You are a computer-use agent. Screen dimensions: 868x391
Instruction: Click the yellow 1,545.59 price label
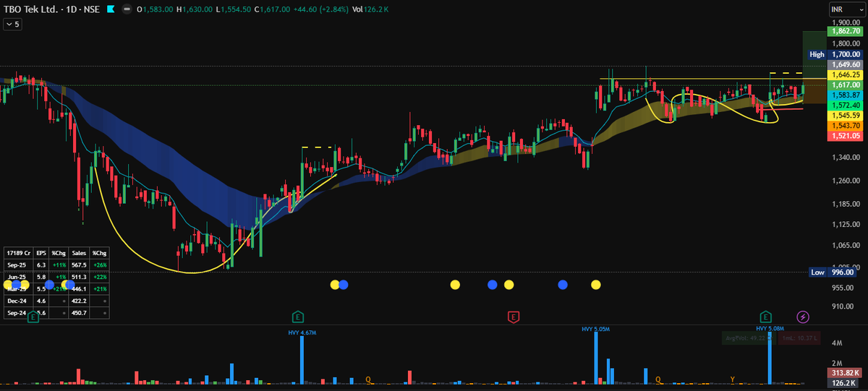point(845,115)
